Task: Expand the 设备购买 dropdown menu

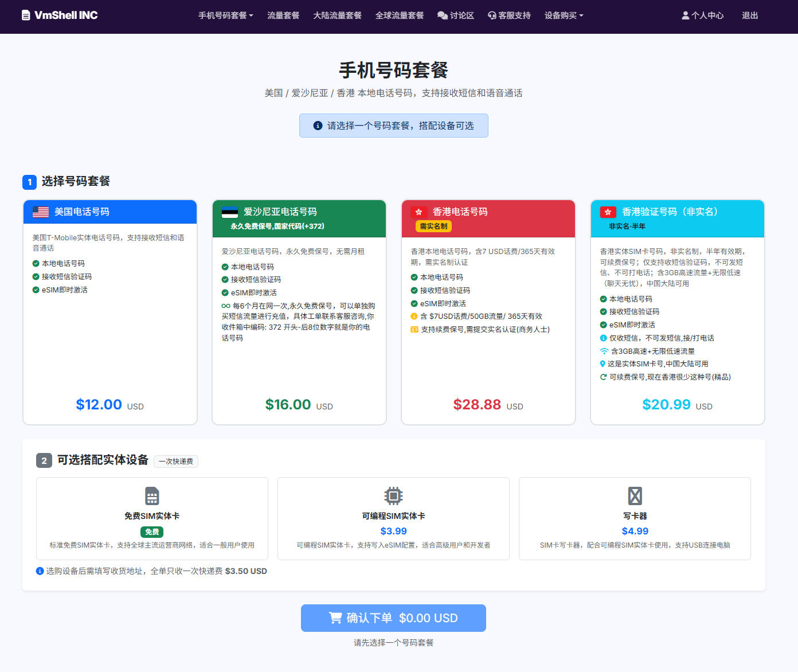Action: tap(564, 15)
